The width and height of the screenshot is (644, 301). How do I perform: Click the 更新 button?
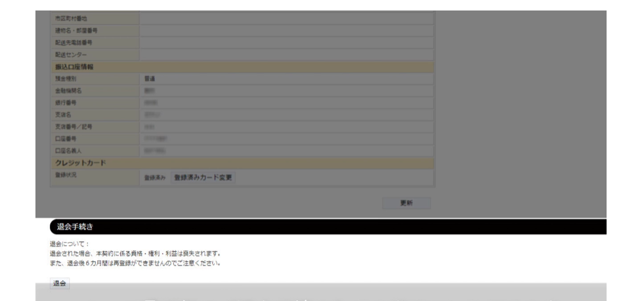[x=406, y=203]
